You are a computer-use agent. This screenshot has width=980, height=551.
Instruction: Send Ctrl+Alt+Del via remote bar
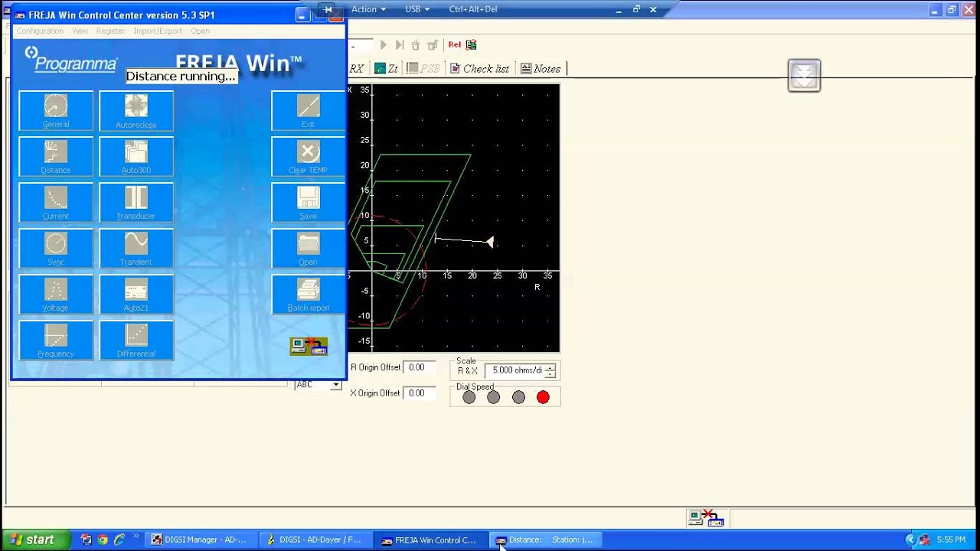tap(473, 9)
